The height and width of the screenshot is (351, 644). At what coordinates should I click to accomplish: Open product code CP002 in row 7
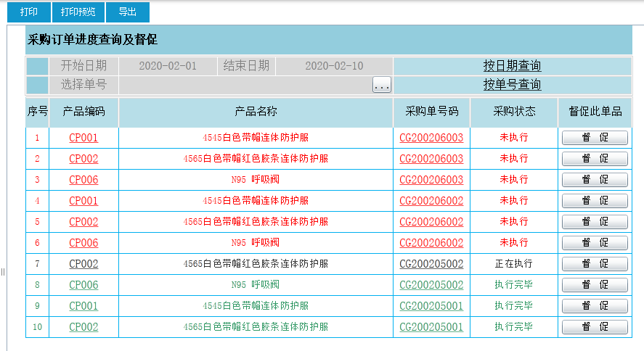click(83, 264)
